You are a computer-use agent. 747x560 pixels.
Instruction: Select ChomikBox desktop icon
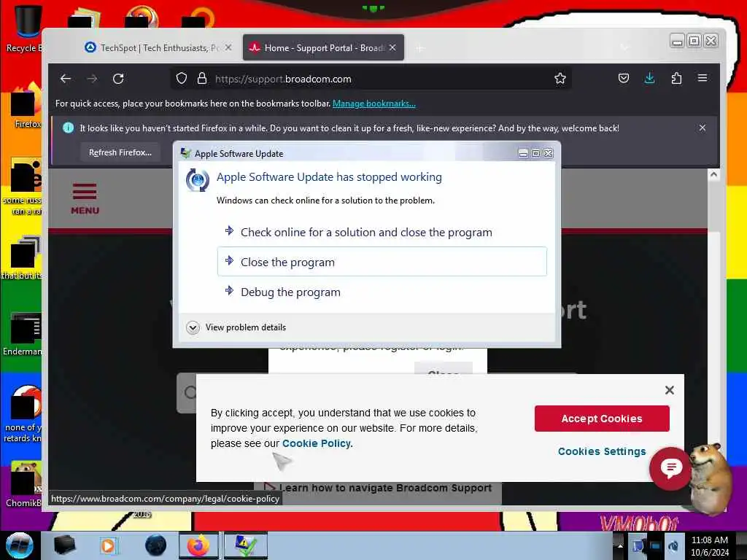pyautogui.click(x=24, y=484)
